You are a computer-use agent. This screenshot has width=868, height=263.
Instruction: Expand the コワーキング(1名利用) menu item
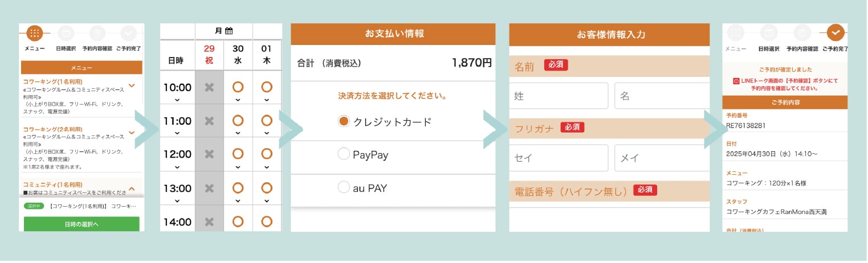coord(132,85)
